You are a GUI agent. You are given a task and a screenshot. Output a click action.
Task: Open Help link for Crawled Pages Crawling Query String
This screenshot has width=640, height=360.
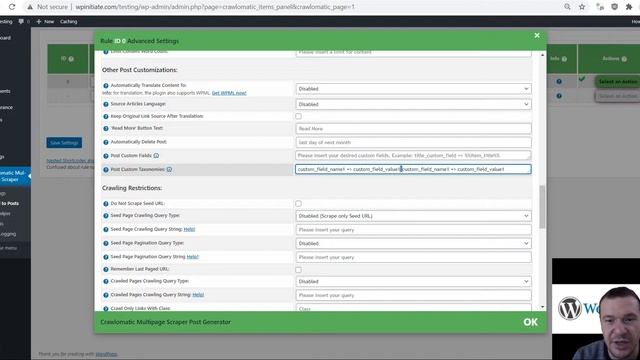pos(198,295)
